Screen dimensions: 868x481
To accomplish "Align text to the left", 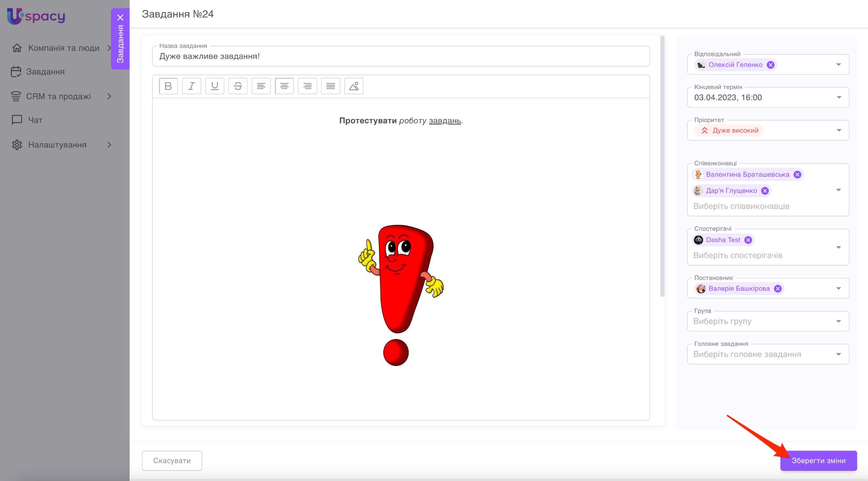I will [261, 86].
